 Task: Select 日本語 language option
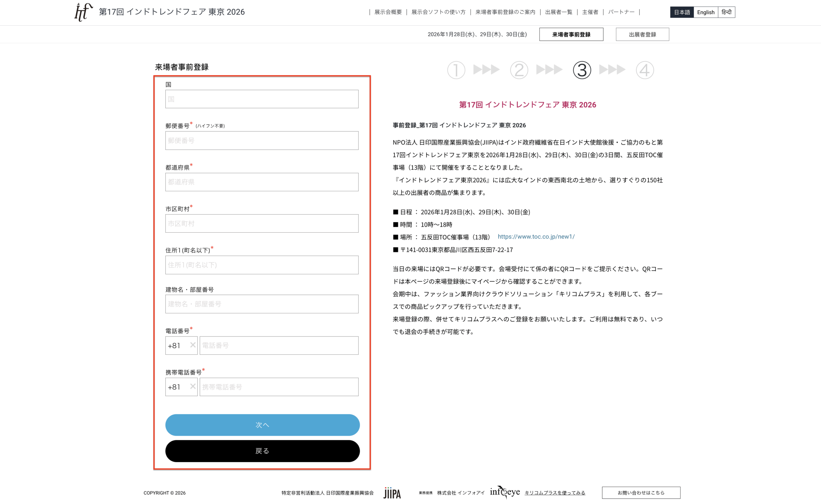pos(681,12)
